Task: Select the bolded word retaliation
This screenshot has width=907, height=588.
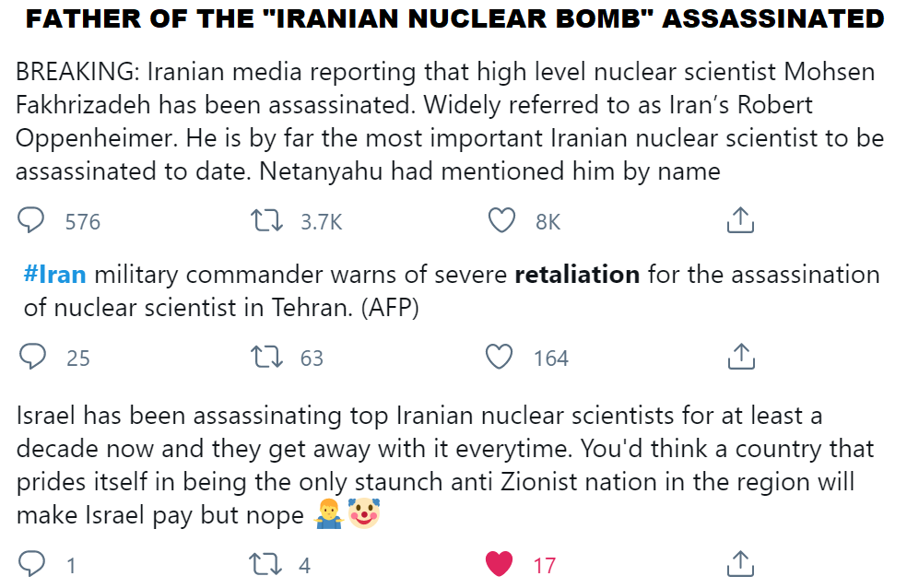Action: click(x=577, y=274)
